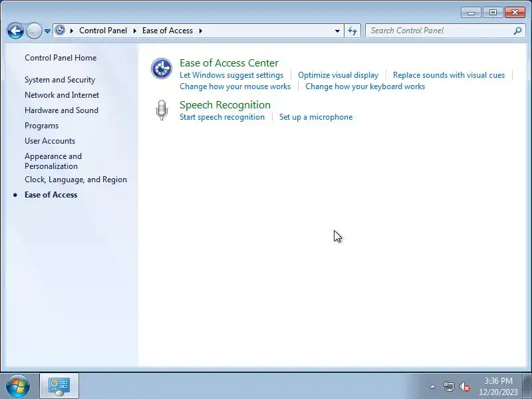
Task: Open Control Panel Home
Action: [61, 58]
